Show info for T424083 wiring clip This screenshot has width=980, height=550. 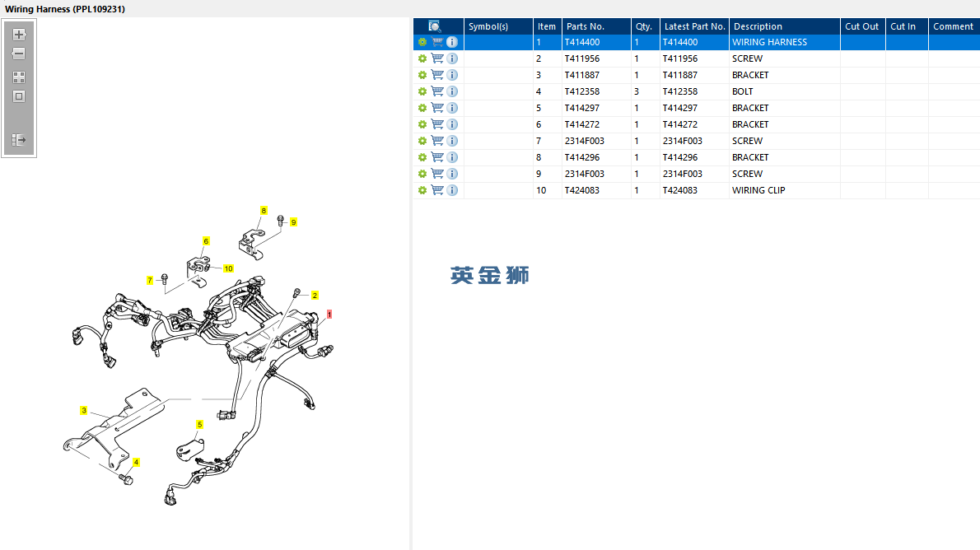[x=452, y=190]
